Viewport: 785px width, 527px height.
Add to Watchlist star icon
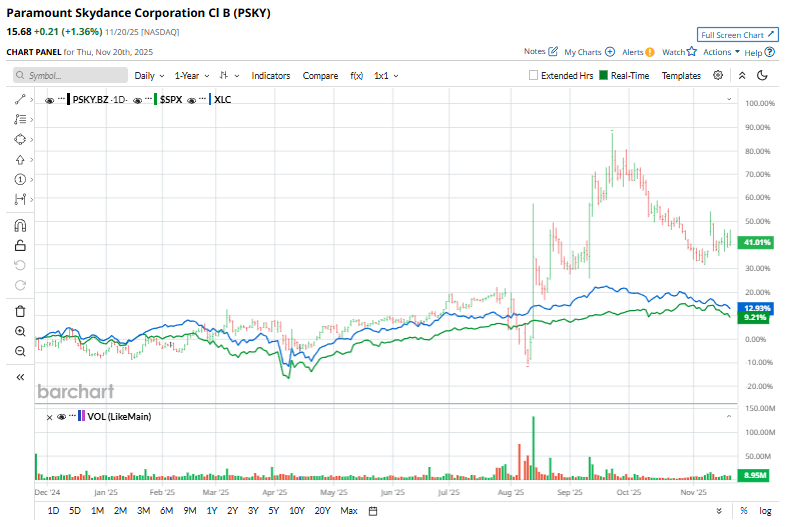(x=692, y=51)
